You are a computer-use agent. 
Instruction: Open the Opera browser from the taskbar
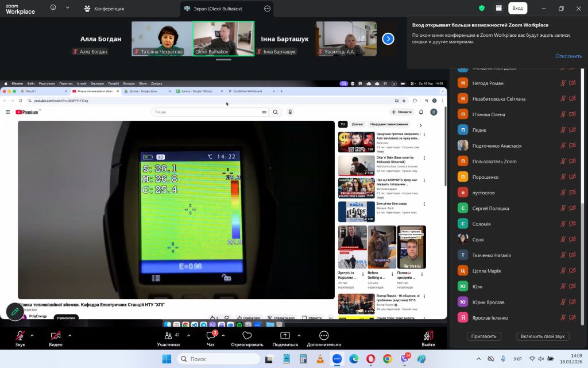pos(370,359)
